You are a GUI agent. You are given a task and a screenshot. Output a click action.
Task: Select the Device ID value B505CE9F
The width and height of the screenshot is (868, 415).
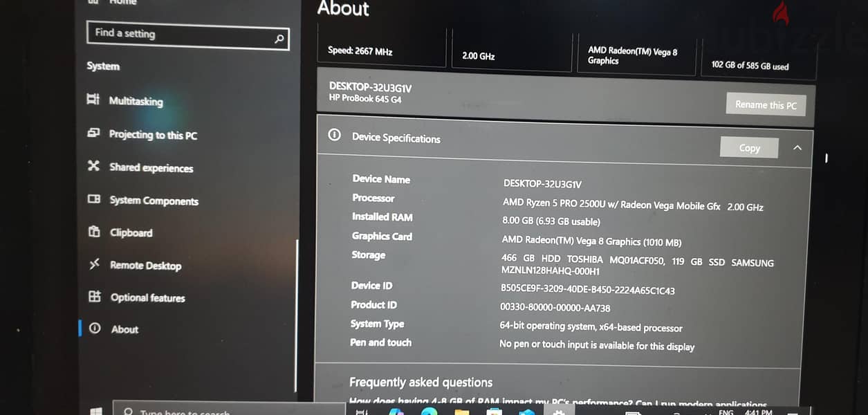pos(587,290)
